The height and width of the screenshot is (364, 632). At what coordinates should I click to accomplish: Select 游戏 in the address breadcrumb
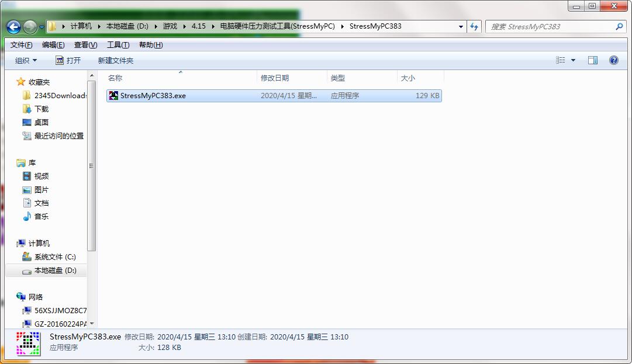pyautogui.click(x=170, y=26)
